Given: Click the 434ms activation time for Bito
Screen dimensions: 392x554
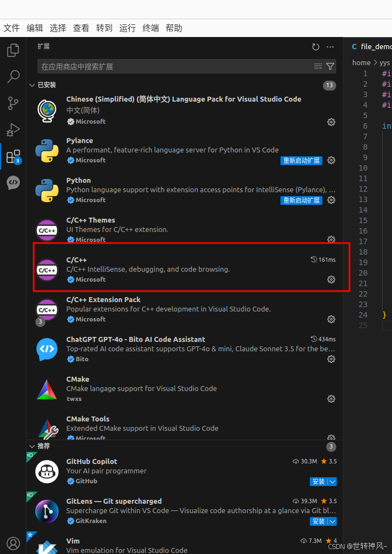Looking at the screenshot, I should tap(323, 339).
